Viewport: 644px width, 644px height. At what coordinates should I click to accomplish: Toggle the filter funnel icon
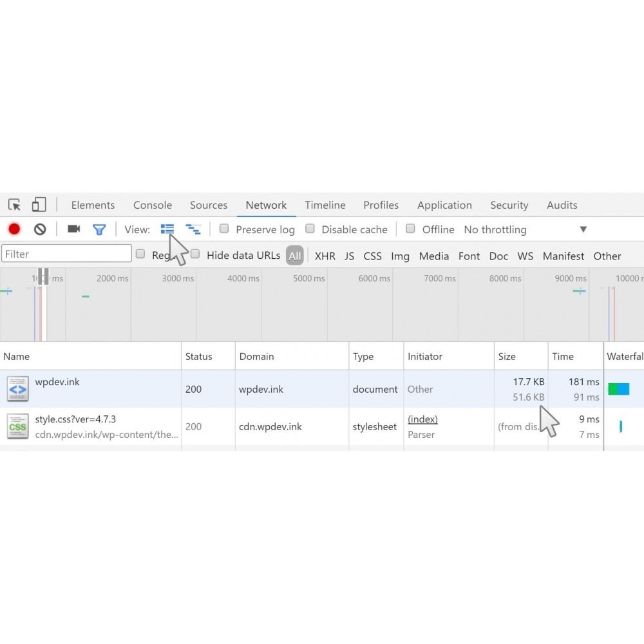pos(99,229)
